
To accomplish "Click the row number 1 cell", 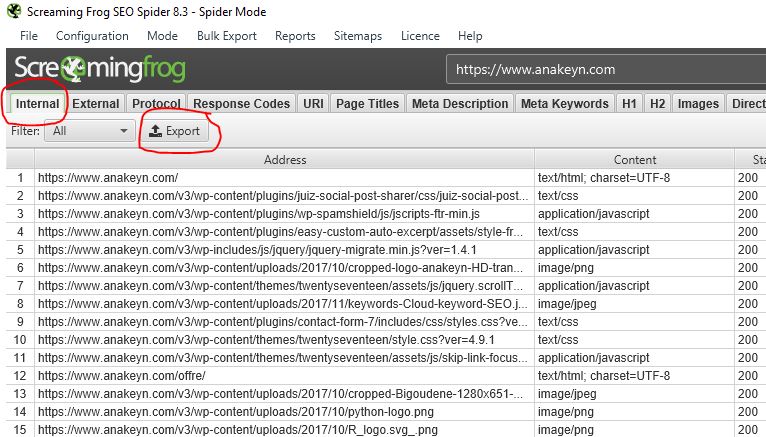I will click(x=20, y=178).
